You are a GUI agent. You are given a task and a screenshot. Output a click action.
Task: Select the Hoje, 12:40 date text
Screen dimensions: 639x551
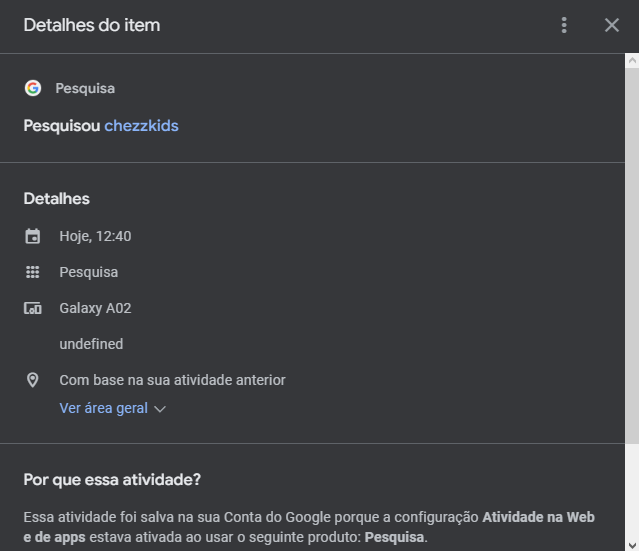[95, 236]
